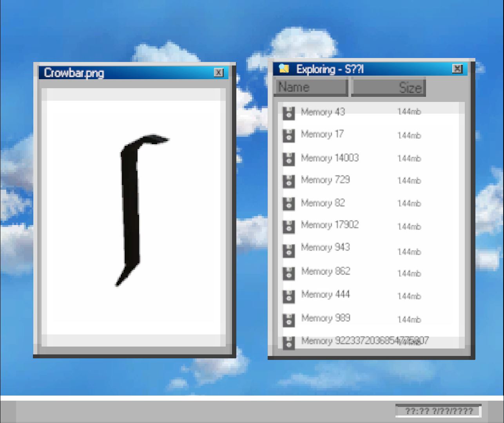
Task: Click the 1.44mb size of Memory 943
Action: (x=409, y=252)
